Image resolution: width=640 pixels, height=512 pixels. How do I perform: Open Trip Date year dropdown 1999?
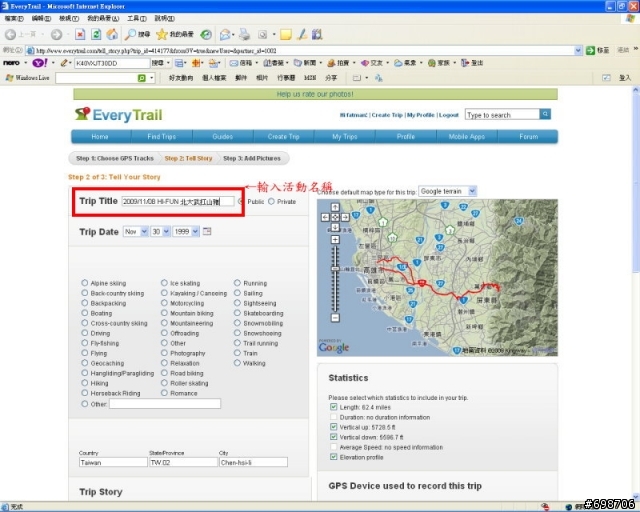click(186, 232)
